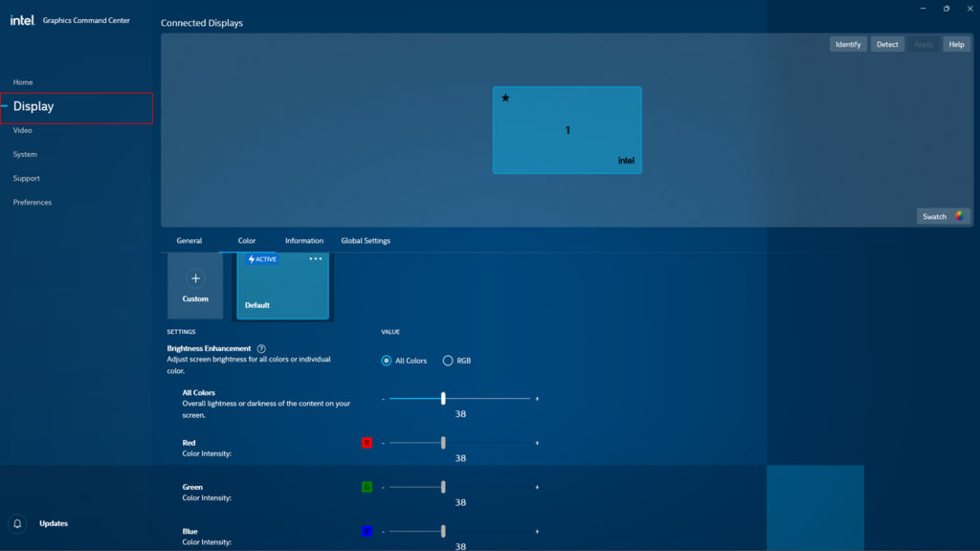980x551 pixels.
Task: Click the Intel logo in header
Action: click(x=23, y=20)
